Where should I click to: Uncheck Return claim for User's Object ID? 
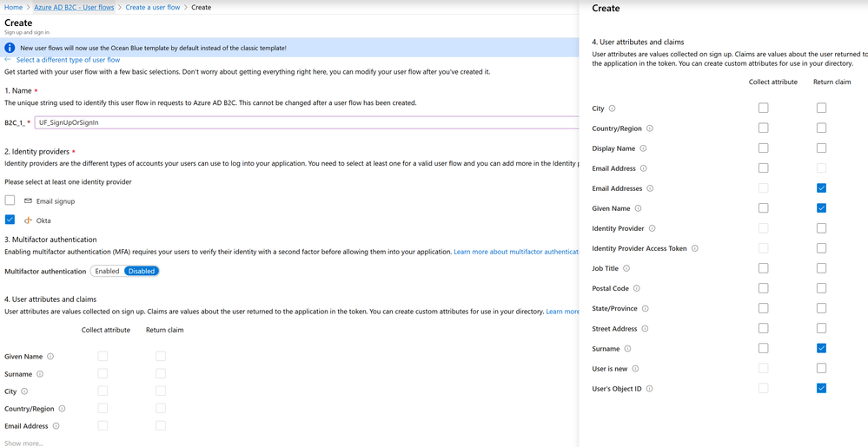pos(821,388)
